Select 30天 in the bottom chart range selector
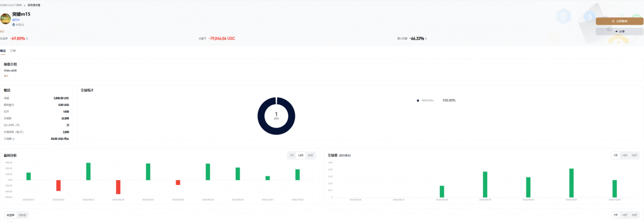Viewport: 644px width, 222px height. click(x=634, y=215)
